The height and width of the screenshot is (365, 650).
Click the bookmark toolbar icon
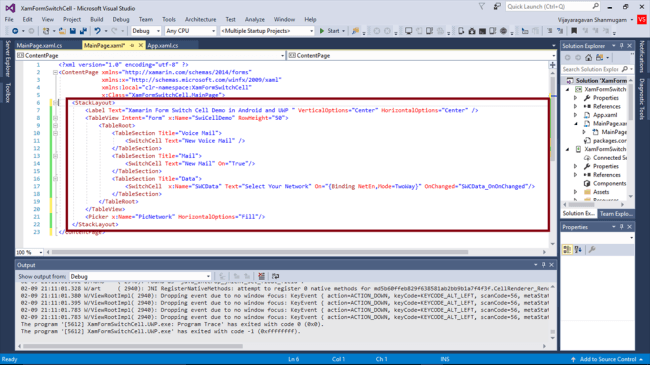tap(574, 31)
